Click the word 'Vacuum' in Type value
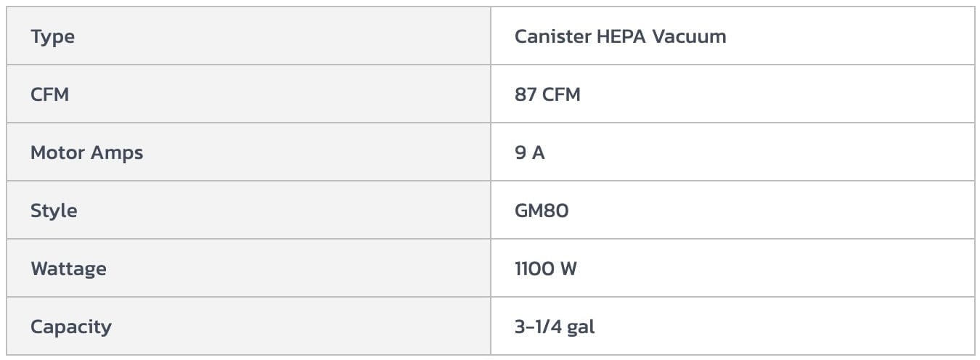 (689, 36)
